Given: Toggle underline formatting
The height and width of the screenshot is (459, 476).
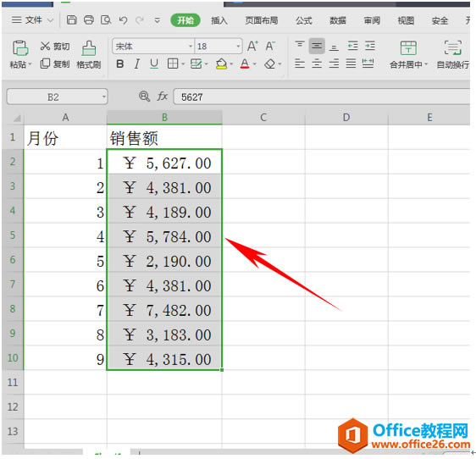Looking at the screenshot, I should (154, 64).
